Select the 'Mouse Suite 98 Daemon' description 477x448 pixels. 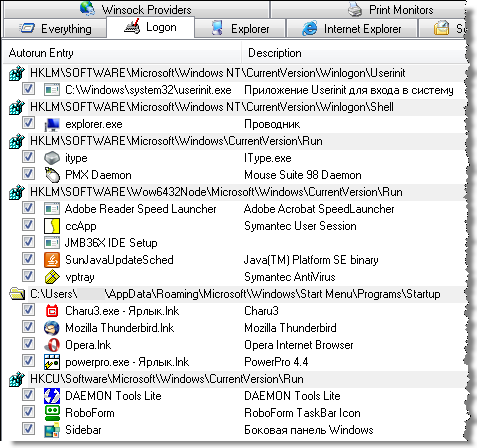[x=303, y=175]
